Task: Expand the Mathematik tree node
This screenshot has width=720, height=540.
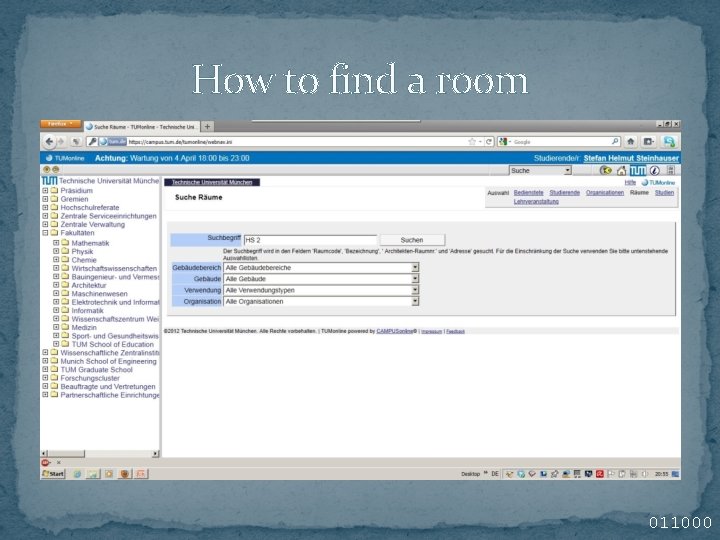Action: click(56, 243)
